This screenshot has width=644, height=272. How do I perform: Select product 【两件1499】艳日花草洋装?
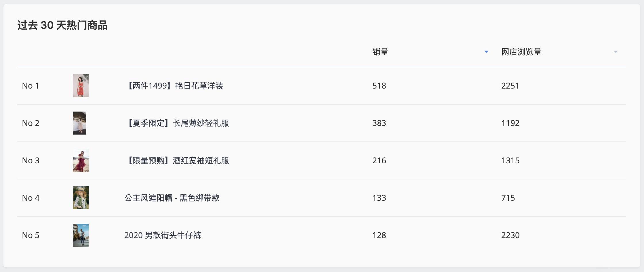[174, 86]
